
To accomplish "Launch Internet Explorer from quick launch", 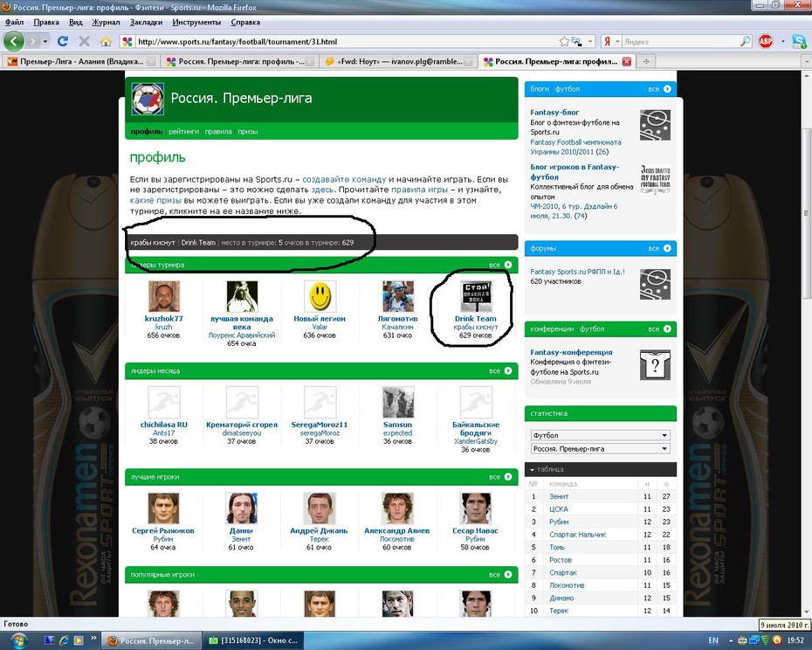I will [x=64, y=640].
